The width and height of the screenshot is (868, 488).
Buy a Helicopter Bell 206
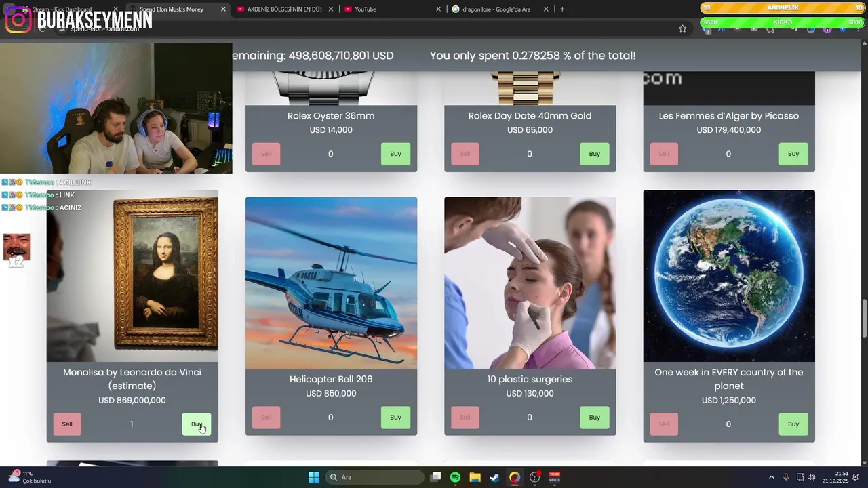395,418
